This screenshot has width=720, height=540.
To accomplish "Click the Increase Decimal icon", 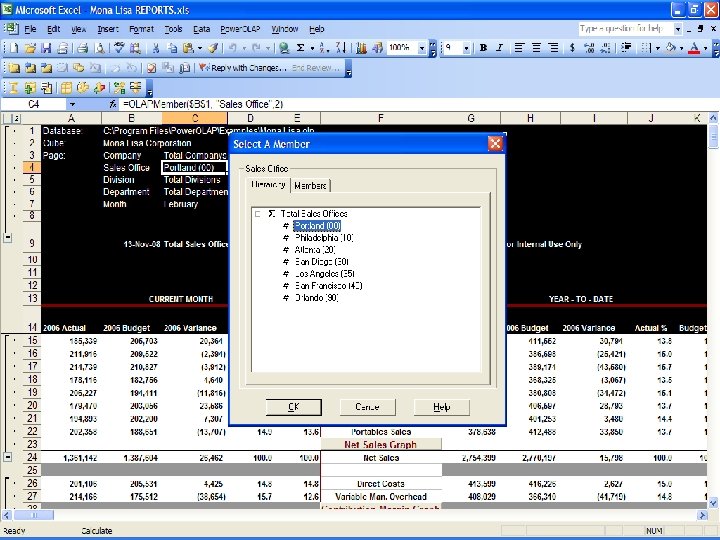I will 589,48.
